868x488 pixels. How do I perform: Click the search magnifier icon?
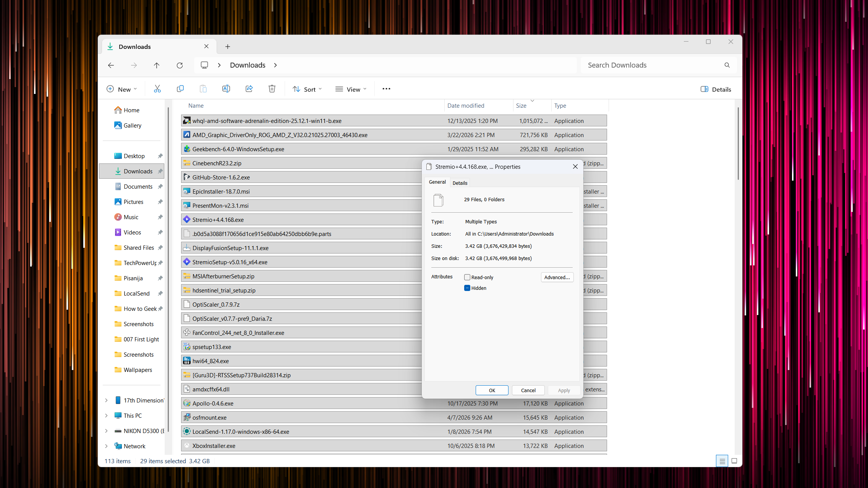(x=727, y=65)
